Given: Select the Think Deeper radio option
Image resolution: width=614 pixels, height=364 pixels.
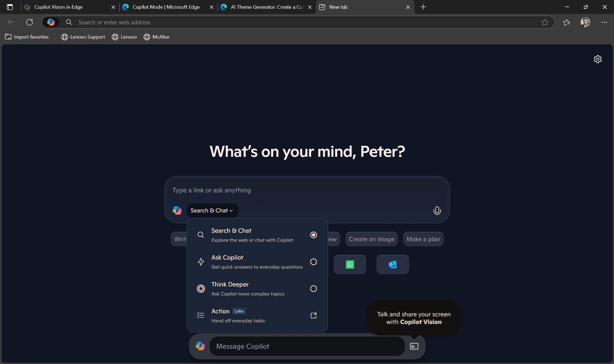Looking at the screenshot, I should (x=313, y=289).
